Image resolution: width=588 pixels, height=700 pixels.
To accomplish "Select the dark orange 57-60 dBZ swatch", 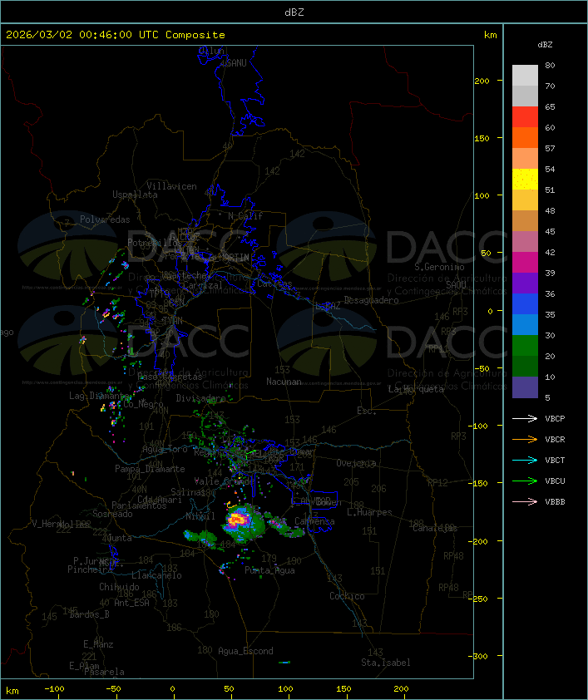I will pyautogui.click(x=525, y=137).
